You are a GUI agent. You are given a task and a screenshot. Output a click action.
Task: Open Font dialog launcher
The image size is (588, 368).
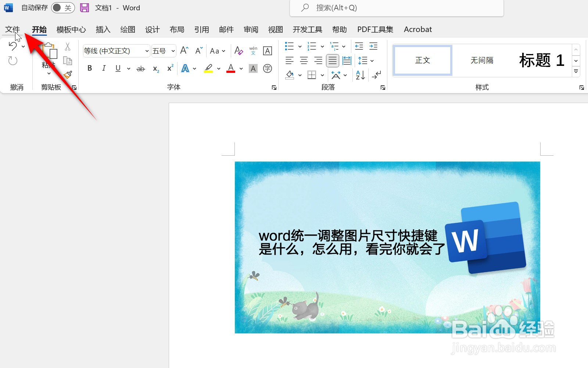(274, 88)
